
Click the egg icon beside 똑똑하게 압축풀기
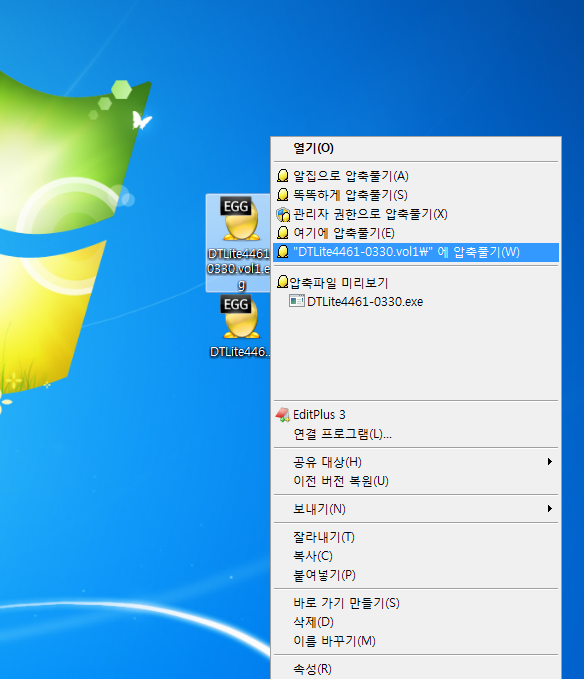click(x=283, y=195)
